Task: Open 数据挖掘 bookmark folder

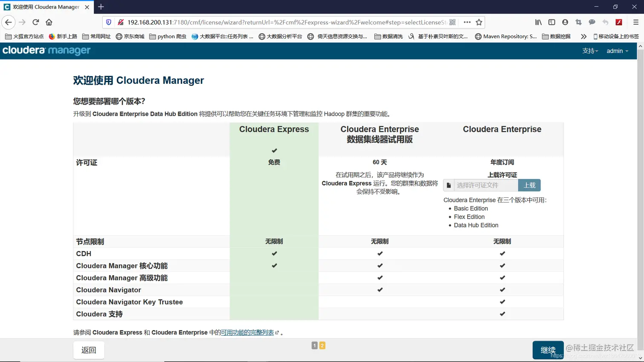Action: 556,37
